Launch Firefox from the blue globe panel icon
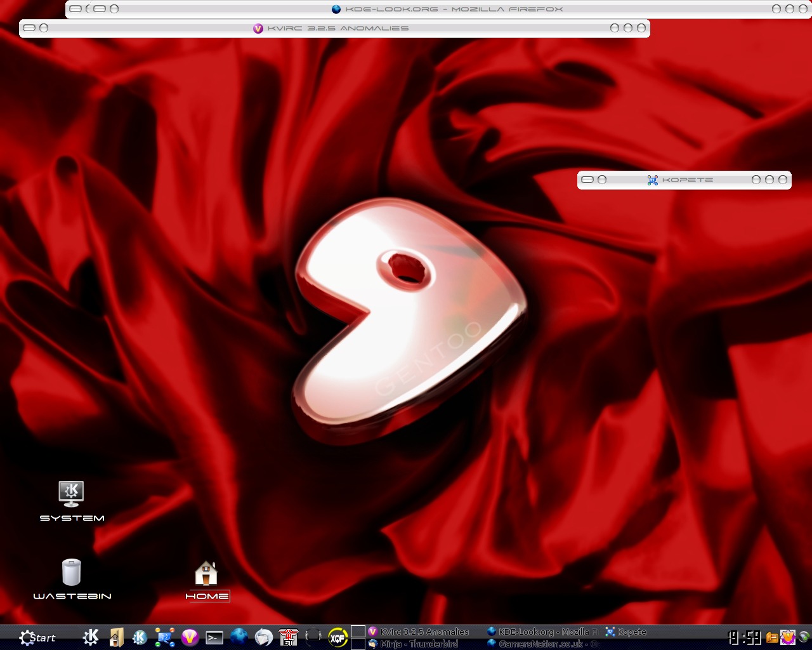The image size is (812, 650). click(239, 637)
